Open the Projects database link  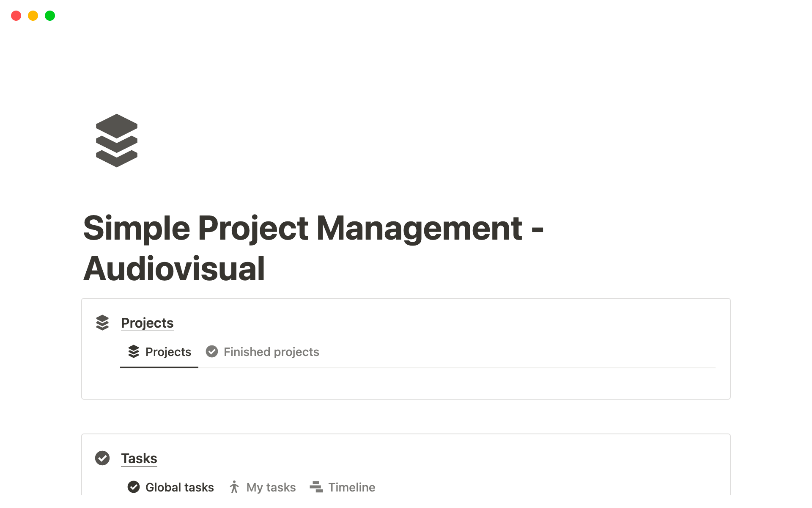tap(147, 323)
